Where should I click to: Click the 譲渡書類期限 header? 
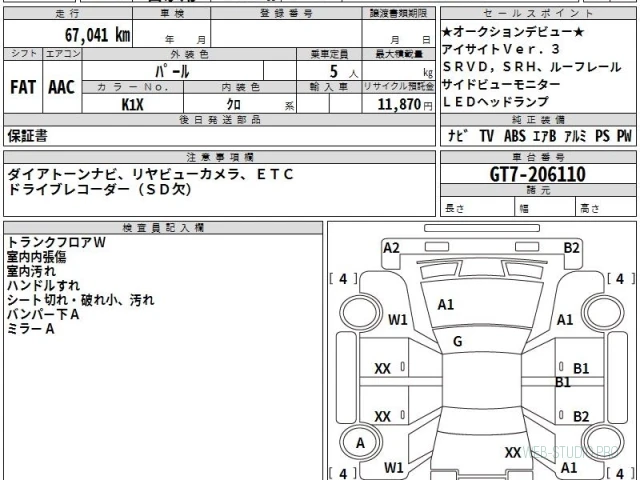[398, 13]
